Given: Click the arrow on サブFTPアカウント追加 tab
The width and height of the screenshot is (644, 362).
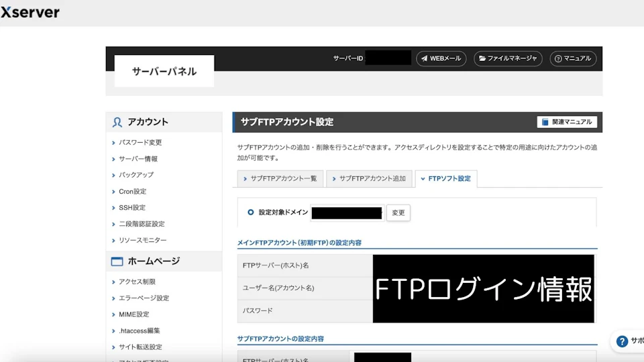Looking at the screenshot, I should click(x=334, y=179).
